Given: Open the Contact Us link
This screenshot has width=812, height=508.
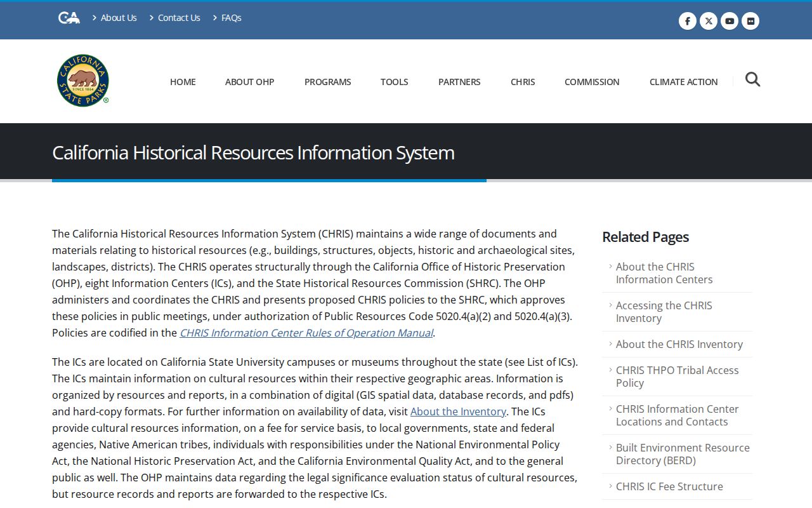Looking at the screenshot, I should pyautogui.click(x=179, y=18).
